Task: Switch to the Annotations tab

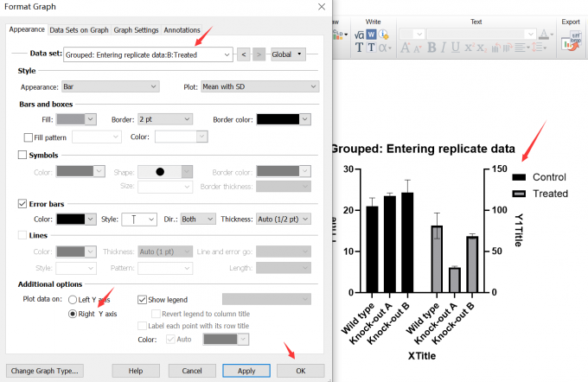Action: pos(182,30)
